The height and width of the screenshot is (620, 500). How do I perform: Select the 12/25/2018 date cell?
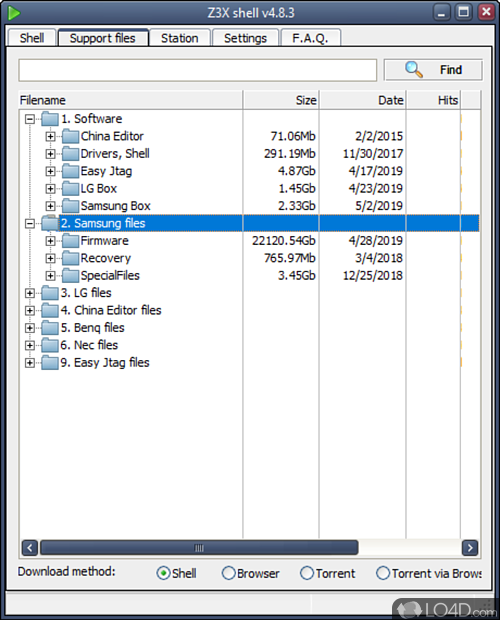click(x=373, y=275)
